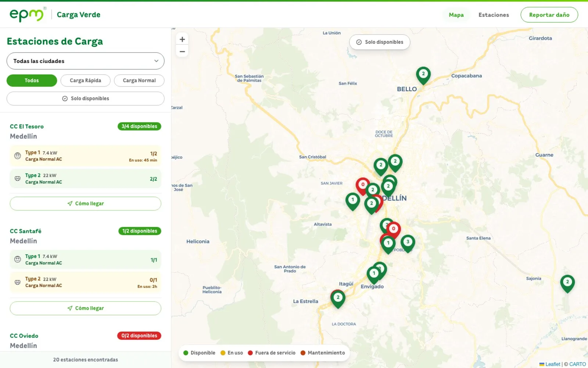
Task: Open the CC Santafé station title
Action: [x=26, y=231]
